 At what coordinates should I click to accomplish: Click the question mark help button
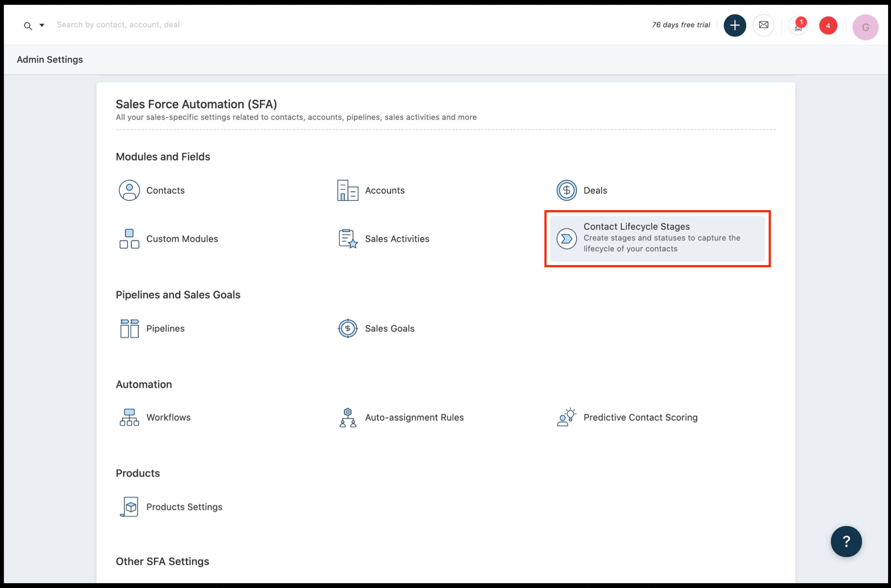point(846,541)
